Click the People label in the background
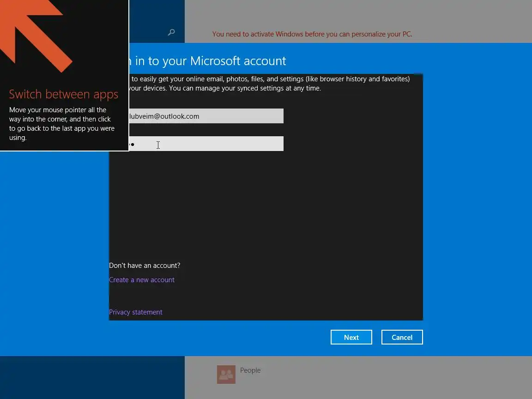This screenshot has width=532, height=399. [250, 370]
